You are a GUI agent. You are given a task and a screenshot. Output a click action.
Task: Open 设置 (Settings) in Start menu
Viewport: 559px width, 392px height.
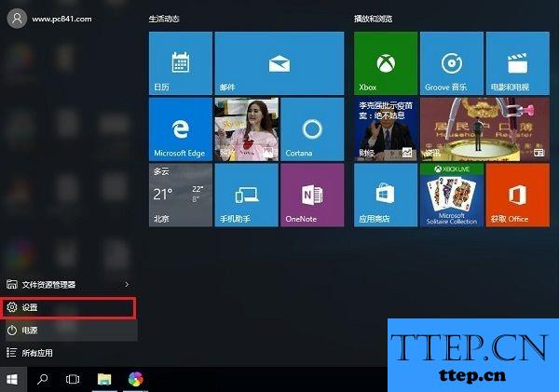(68, 307)
